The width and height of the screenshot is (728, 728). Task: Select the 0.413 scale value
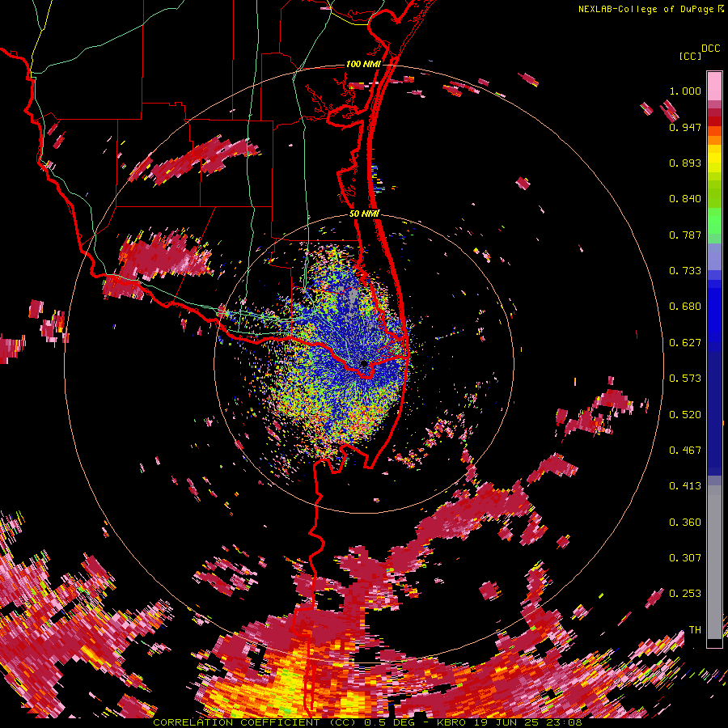(685, 486)
